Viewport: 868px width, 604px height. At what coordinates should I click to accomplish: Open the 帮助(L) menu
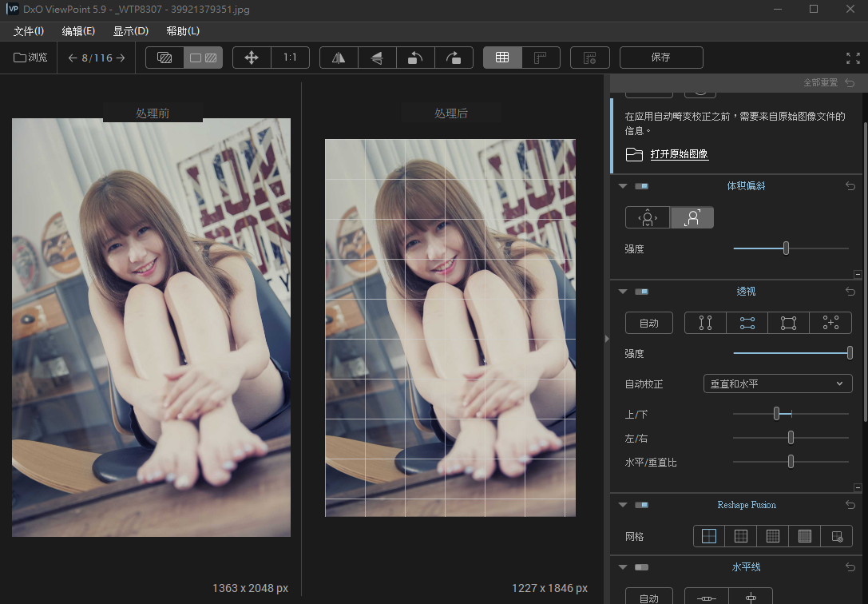click(183, 31)
